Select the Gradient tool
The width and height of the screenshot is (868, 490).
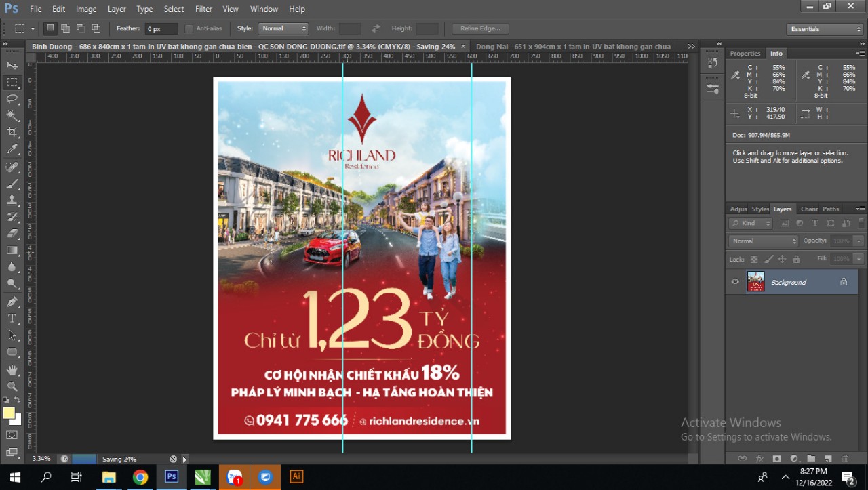[12, 251]
